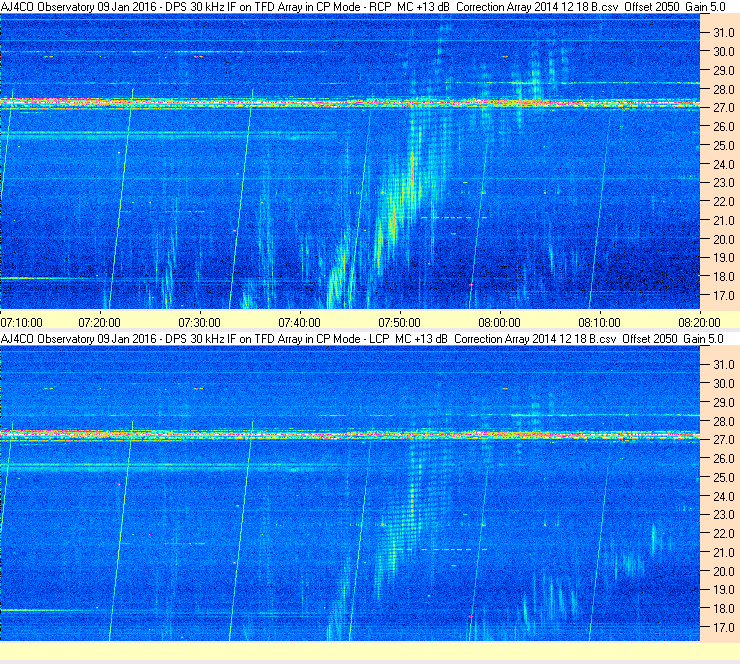
Task: Click the 25.0 frequency label on RCP chart
Action: click(724, 146)
